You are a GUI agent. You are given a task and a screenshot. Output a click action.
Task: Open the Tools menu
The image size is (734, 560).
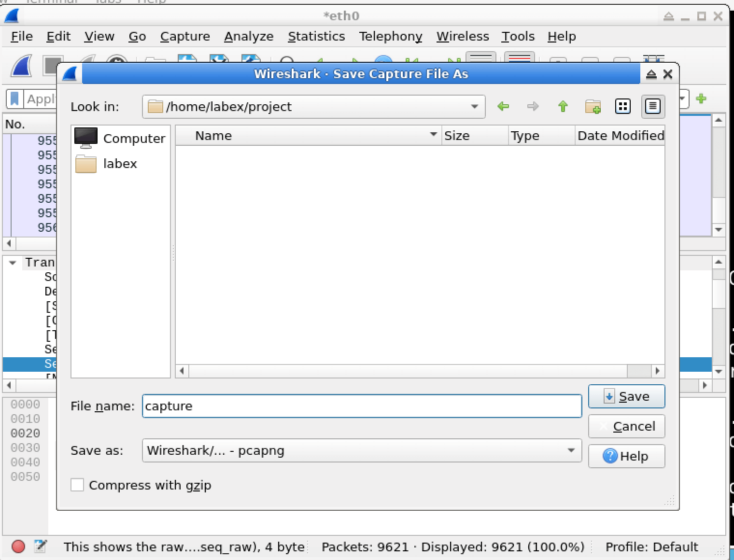(518, 36)
